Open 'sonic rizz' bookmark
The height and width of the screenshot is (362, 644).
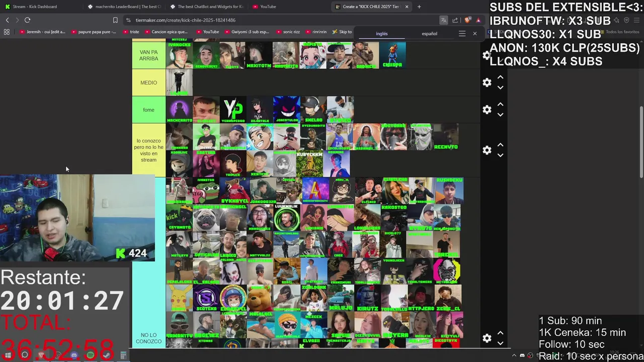(x=288, y=32)
